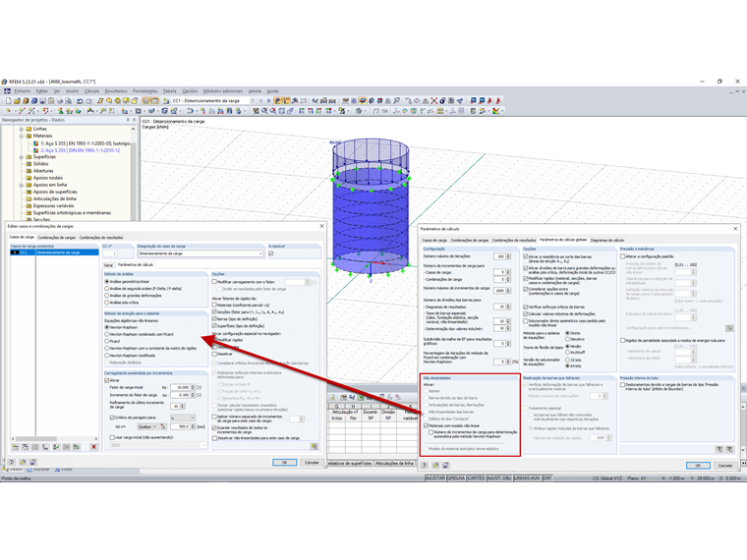Select the Picard solution method
This screenshot has height=560, width=747.
(x=107, y=342)
